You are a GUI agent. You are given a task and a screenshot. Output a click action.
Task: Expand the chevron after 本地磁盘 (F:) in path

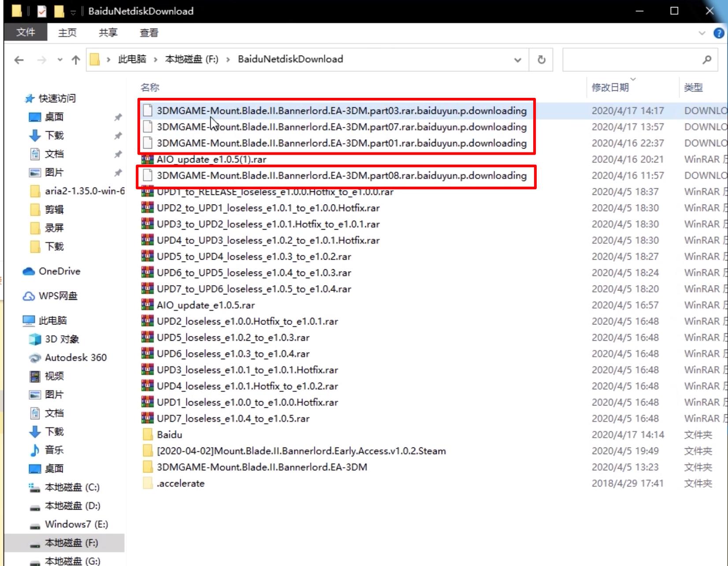coord(228,60)
